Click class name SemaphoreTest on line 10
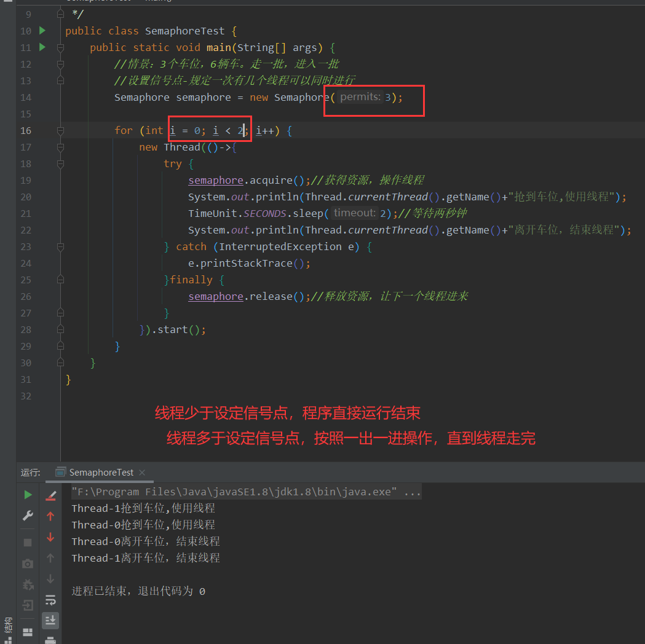The image size is (645, 644). [x=184, y=31]
